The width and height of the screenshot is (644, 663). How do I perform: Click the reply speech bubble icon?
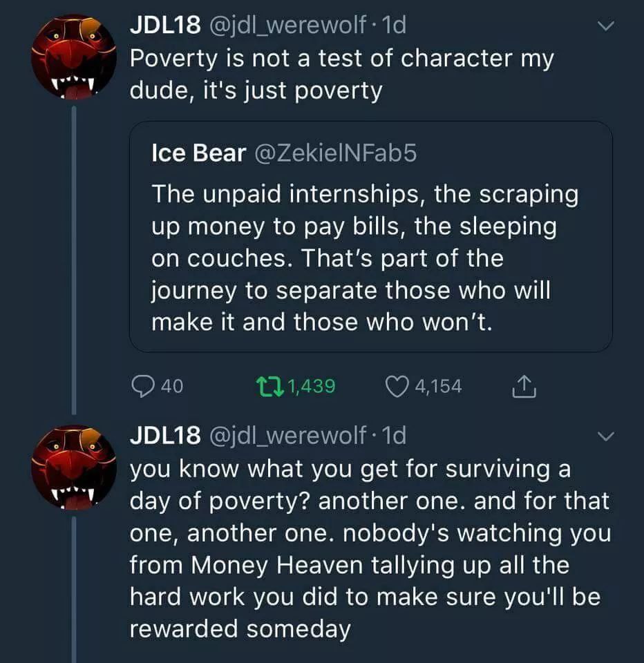click(142, 386)
